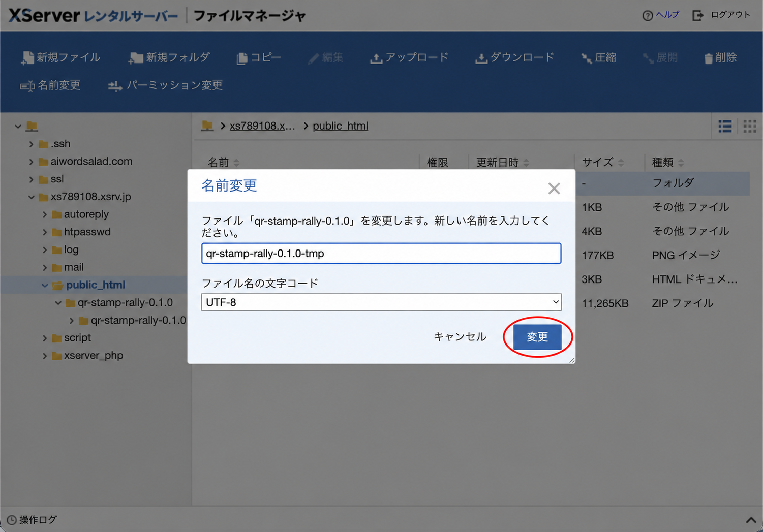The height and width of the screenshot is (532, 763).
Task: Sort by 種類 column header
Action: click(x=668, y=163)
